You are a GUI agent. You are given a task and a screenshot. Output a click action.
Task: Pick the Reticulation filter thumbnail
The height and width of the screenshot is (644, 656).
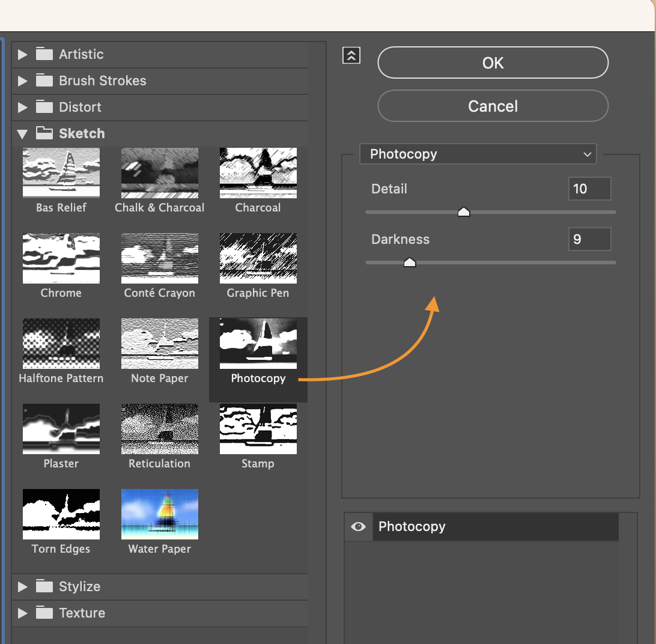click(x=159, y=428)
